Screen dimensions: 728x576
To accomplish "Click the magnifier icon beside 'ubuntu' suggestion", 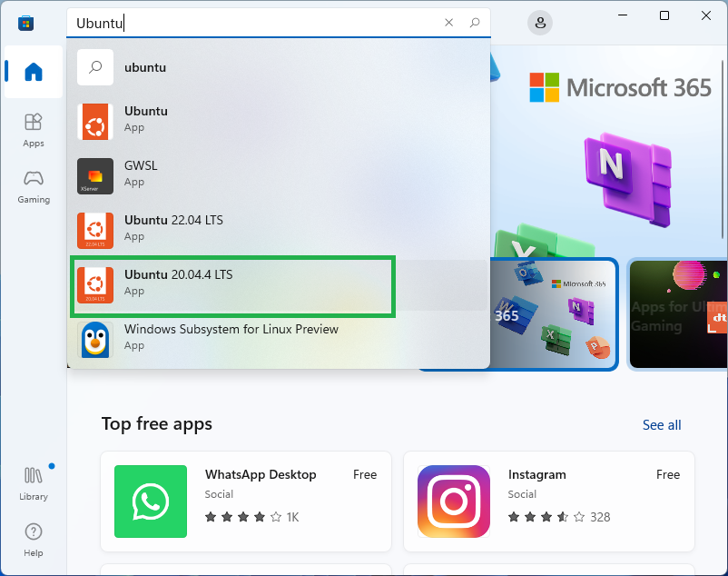I will coord(95,67).
